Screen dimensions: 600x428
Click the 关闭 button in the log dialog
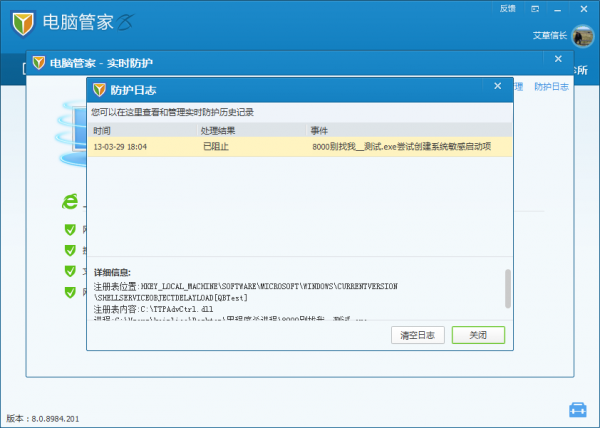[x=478, y=335]
